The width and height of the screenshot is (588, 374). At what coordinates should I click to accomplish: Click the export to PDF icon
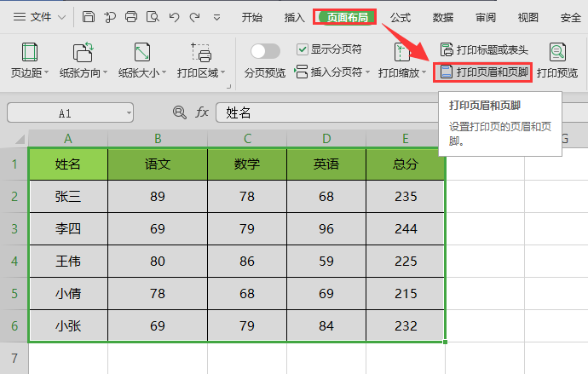pyautogui.click(x=110, y=17)
